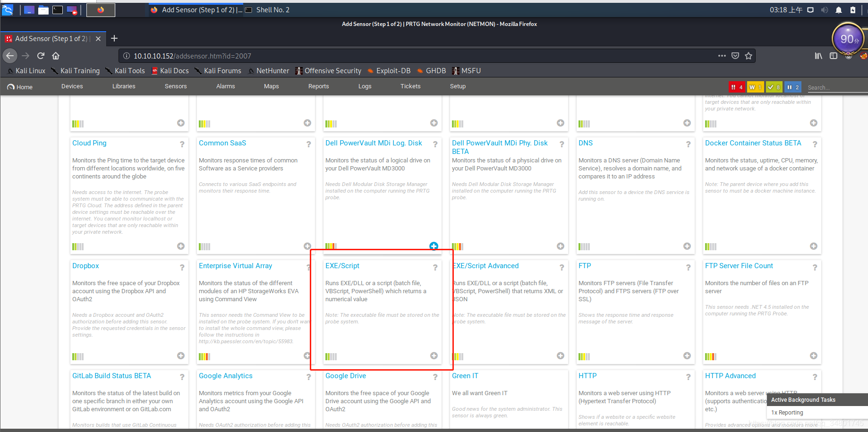Add the FTP Server File Count sensor
Screen dimensions: 868x432
coord(813,356)
